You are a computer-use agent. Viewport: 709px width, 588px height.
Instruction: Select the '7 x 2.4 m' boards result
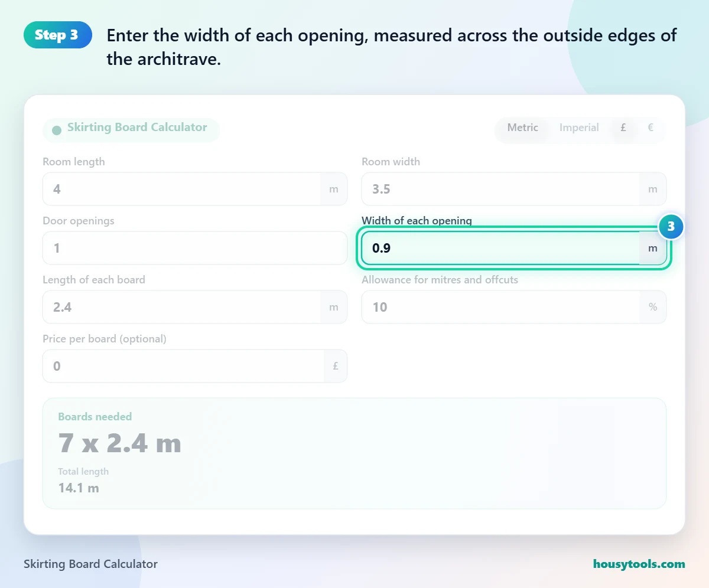click(120, 443)
